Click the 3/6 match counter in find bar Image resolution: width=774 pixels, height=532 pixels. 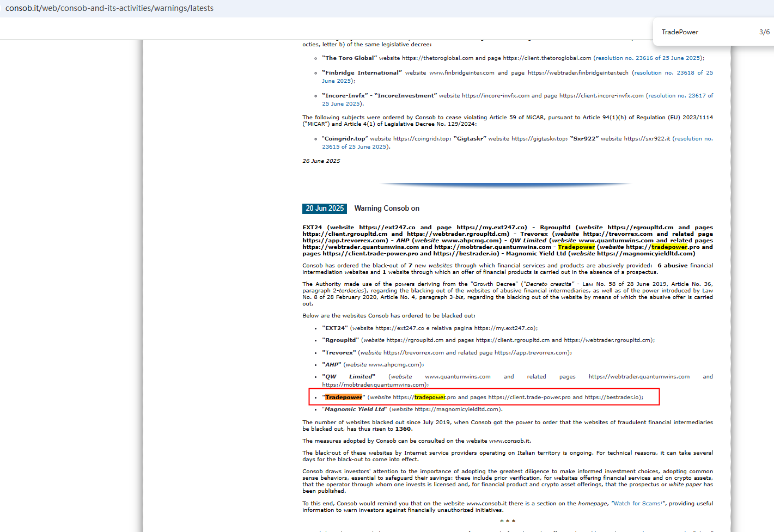point(764,32)
